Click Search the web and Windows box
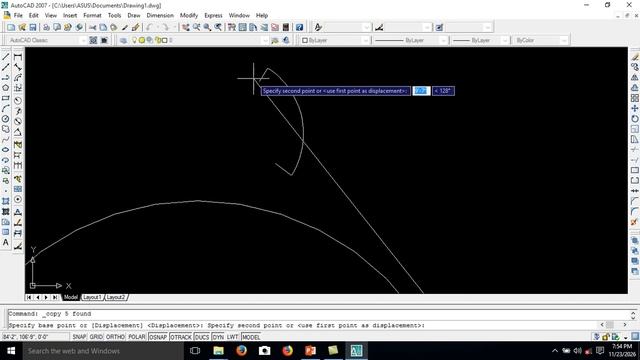640x360 pixels. [102, 351]
